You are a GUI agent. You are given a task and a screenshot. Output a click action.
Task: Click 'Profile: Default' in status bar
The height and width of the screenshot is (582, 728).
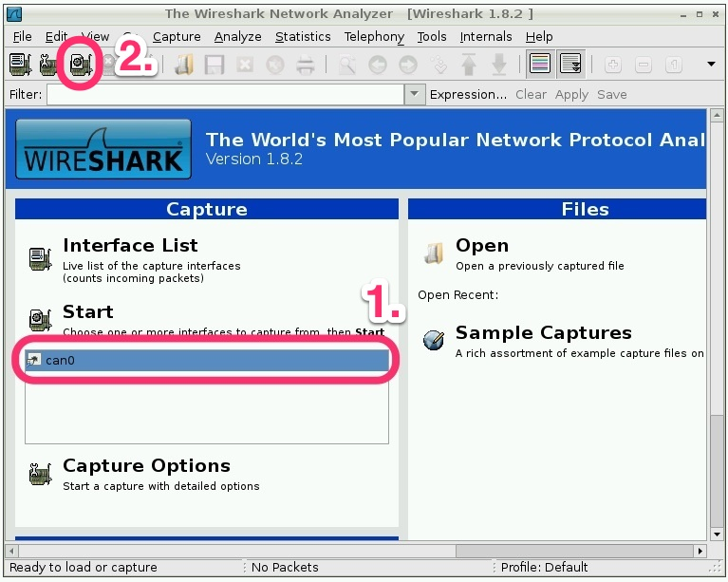click(x=544, y=567)
